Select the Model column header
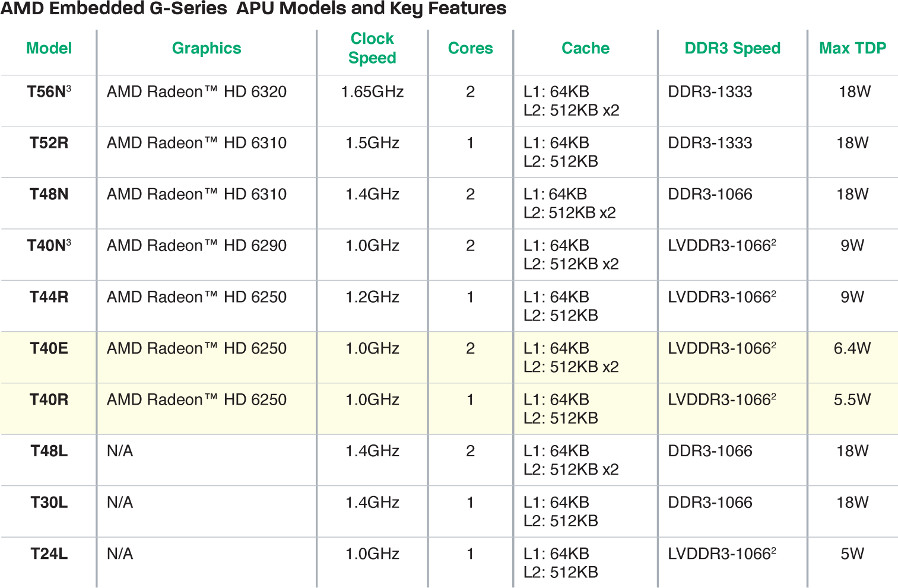 click(49, 48)
